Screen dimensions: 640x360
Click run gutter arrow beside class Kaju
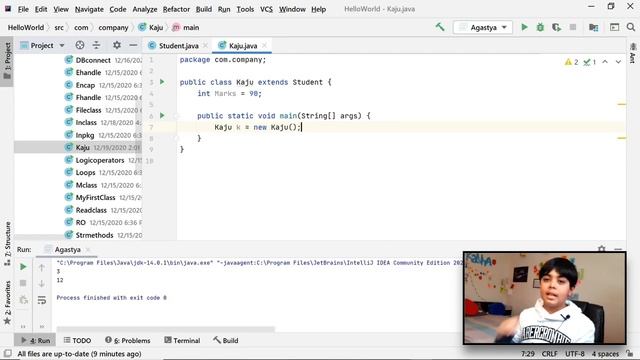point(162,82)
